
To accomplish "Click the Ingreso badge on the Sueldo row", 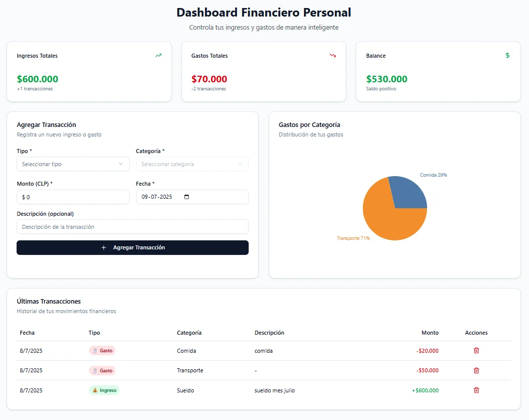I will coord(104,390).
